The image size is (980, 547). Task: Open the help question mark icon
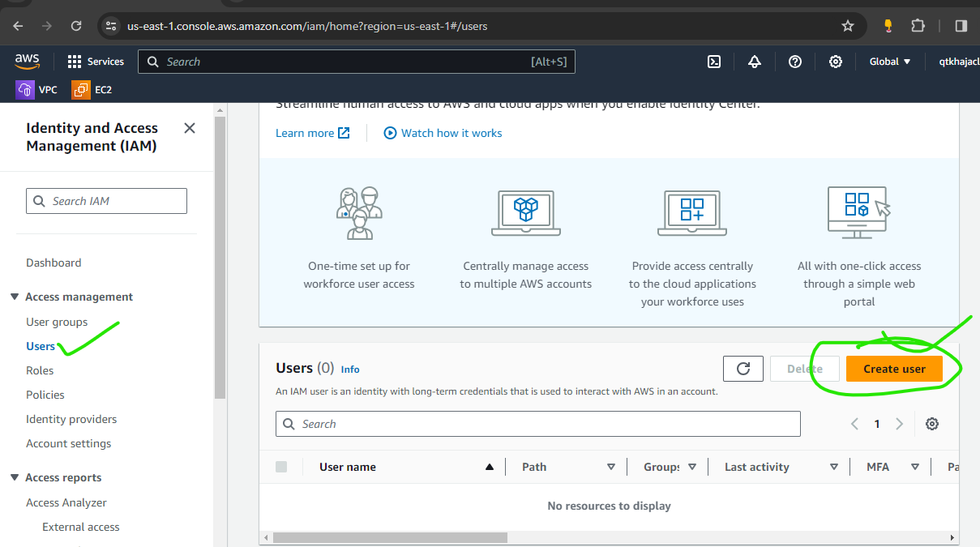click(795, 62)
